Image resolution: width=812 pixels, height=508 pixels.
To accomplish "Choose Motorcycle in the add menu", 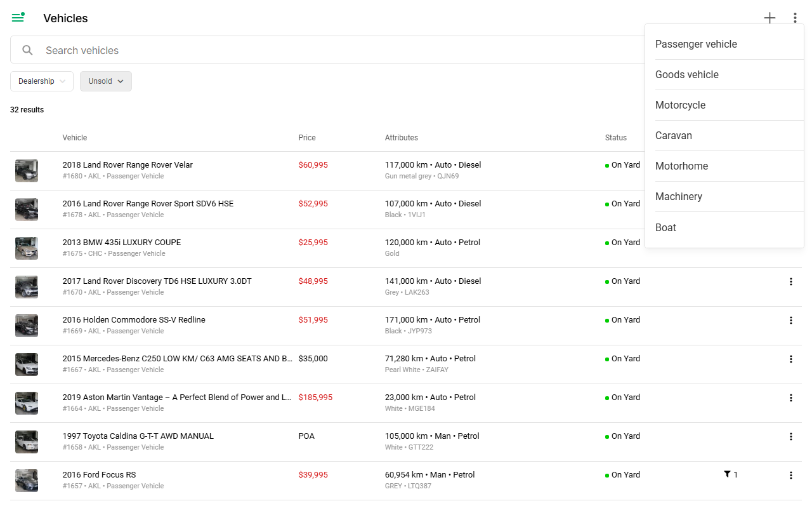I will [724, 105].
